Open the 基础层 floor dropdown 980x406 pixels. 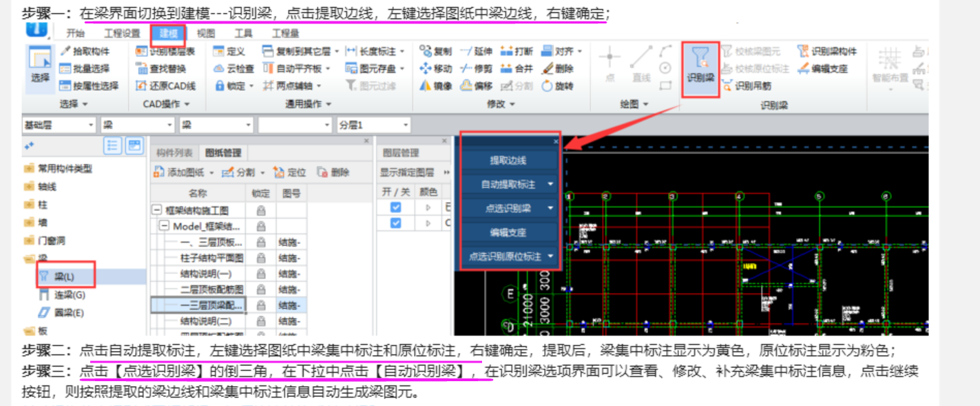point(59,125)
